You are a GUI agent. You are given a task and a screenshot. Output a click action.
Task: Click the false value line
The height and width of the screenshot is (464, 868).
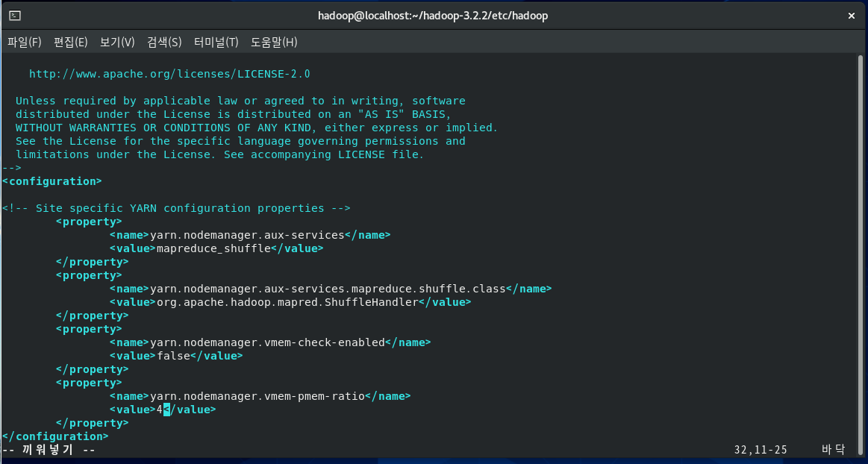coord(176,356)
